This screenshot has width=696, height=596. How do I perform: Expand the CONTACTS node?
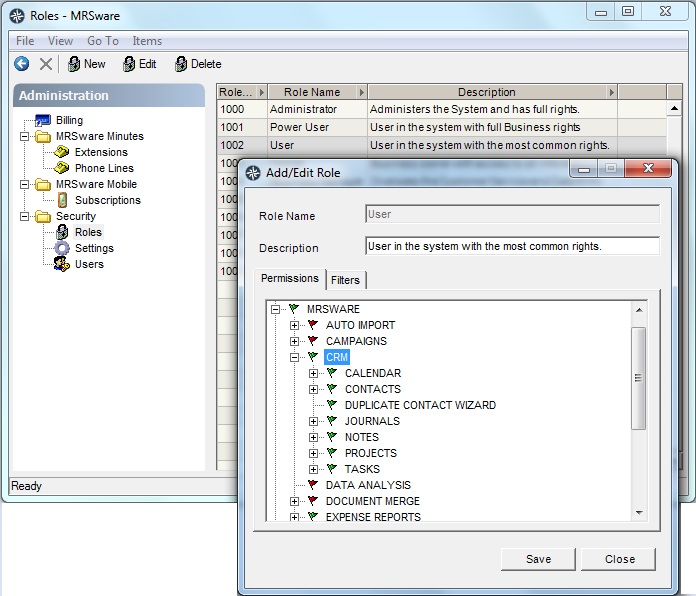click(x=313, y=389)
